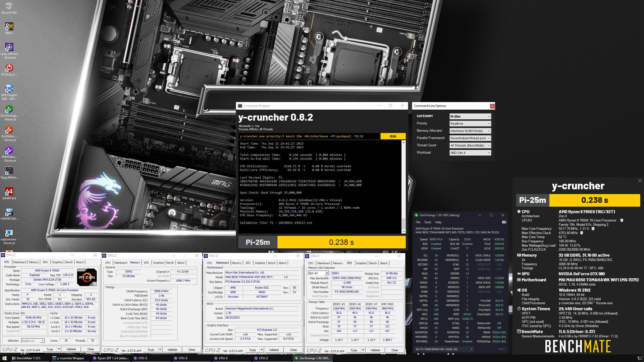Switch to Bench tab in CPU-Z Memory window
Viewport: 644px width, 362px height.
click(x=170, y=263)
